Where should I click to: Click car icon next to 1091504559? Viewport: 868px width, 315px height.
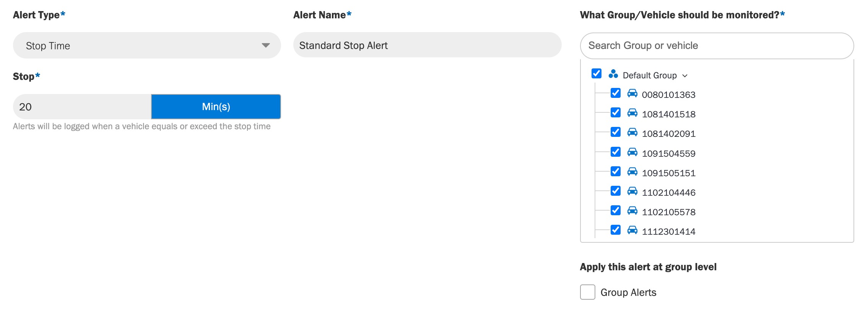[x=632, y=152]
